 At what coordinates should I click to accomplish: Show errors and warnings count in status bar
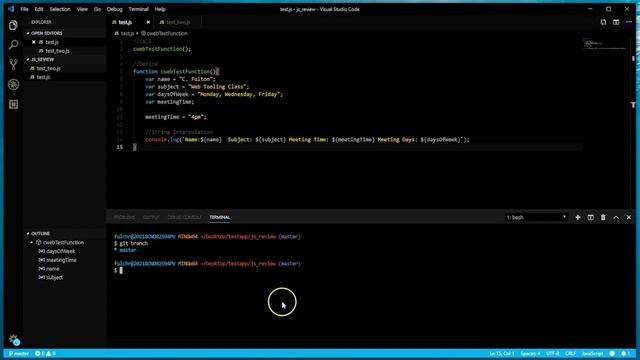point(45,353)
